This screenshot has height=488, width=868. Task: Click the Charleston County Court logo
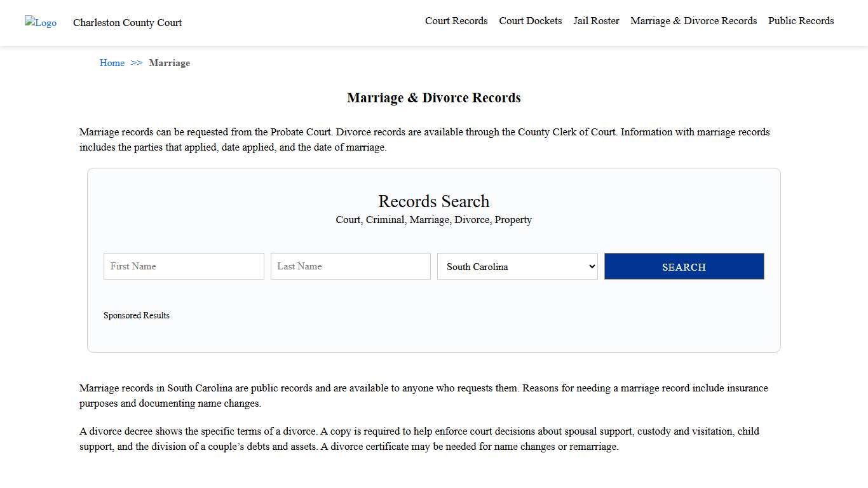pyautogui.click(x=40, y=23)
